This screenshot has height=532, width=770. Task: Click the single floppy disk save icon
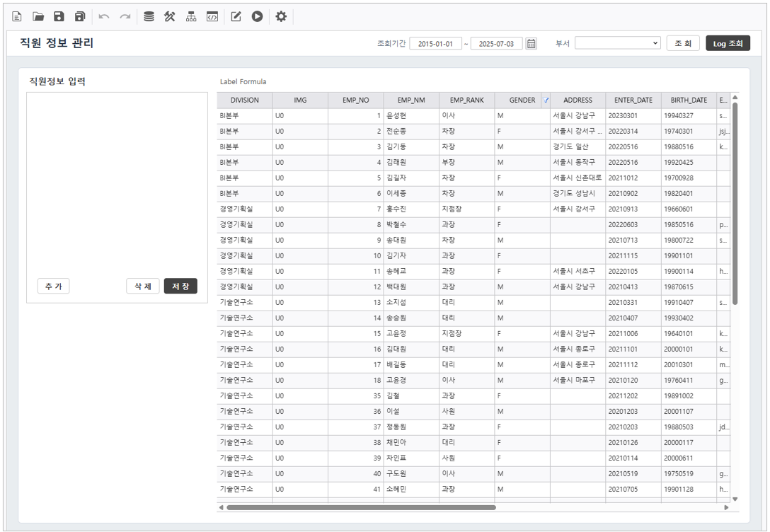[59, 16]
